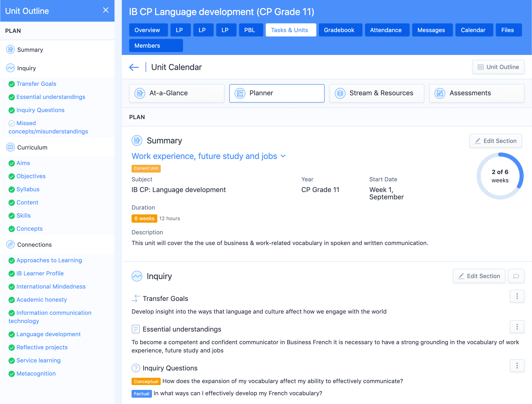
Task: Click the Syllabus green checkmark
Action: (11, 190)
